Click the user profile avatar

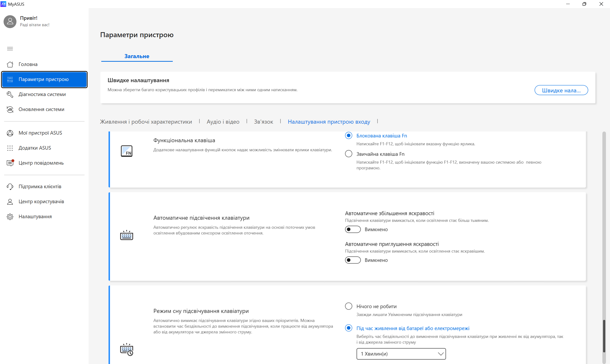pos(10,22)
